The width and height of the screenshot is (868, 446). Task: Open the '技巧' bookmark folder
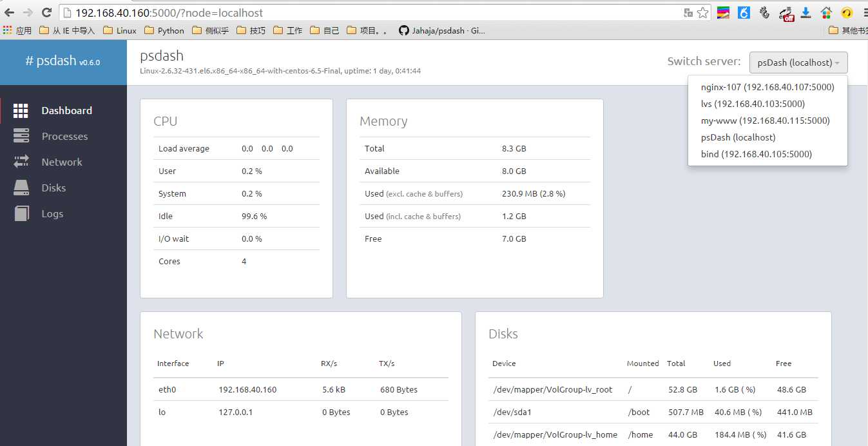coord(251,30)
